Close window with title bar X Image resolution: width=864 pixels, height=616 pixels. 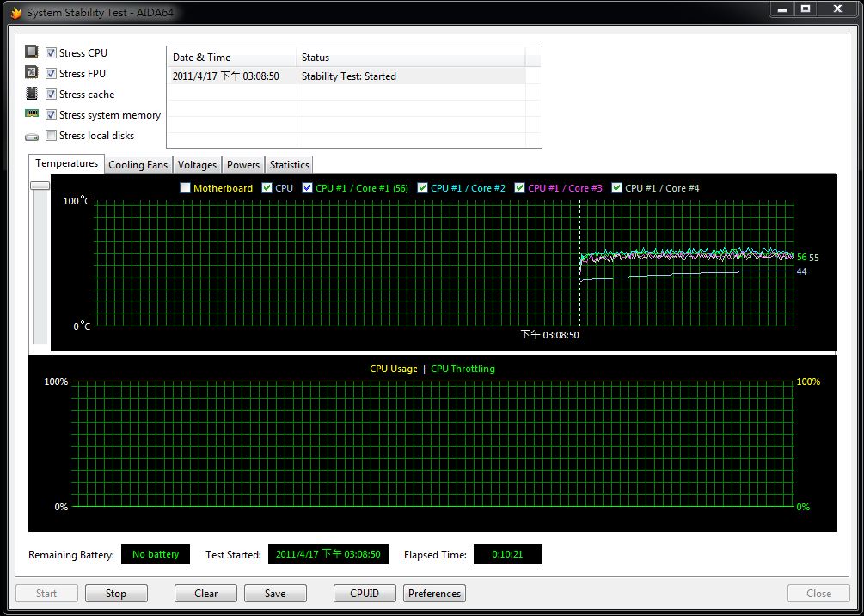(838, 9)
